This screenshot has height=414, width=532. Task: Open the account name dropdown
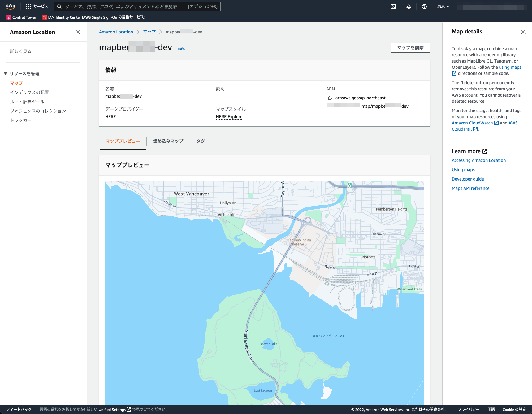tap(491, 6)
